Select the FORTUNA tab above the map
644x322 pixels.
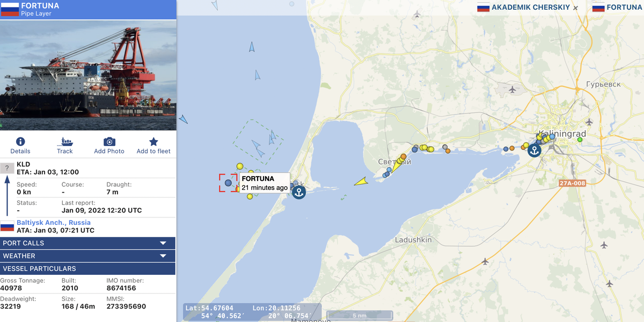(x=617, y=8)
